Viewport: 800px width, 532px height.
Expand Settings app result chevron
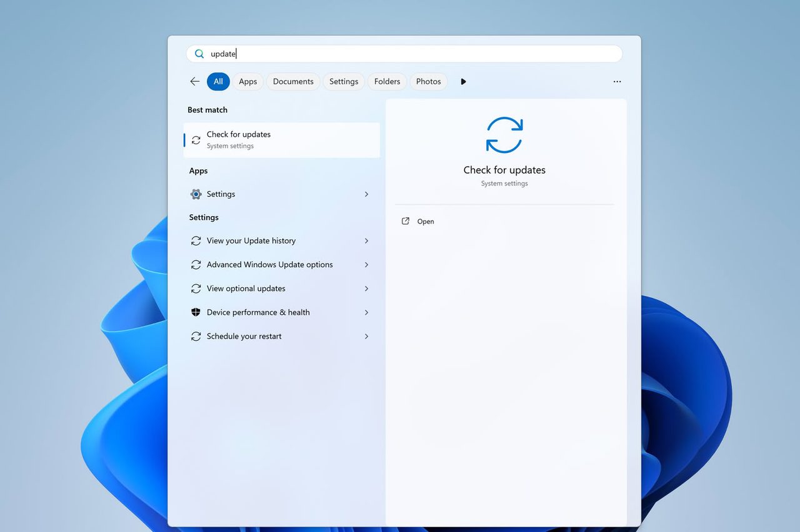(x=367, y=194)
